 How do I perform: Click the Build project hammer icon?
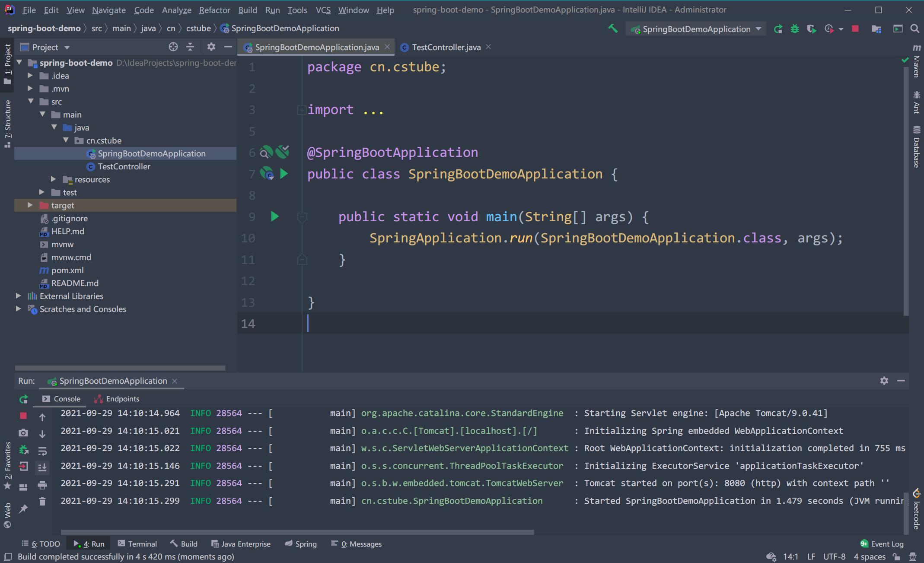click(612, 29)
